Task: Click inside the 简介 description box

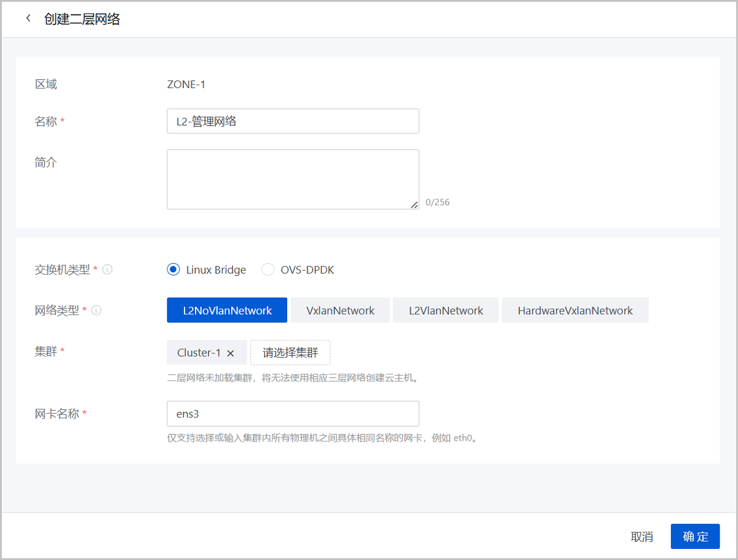Action: point(292,178)
